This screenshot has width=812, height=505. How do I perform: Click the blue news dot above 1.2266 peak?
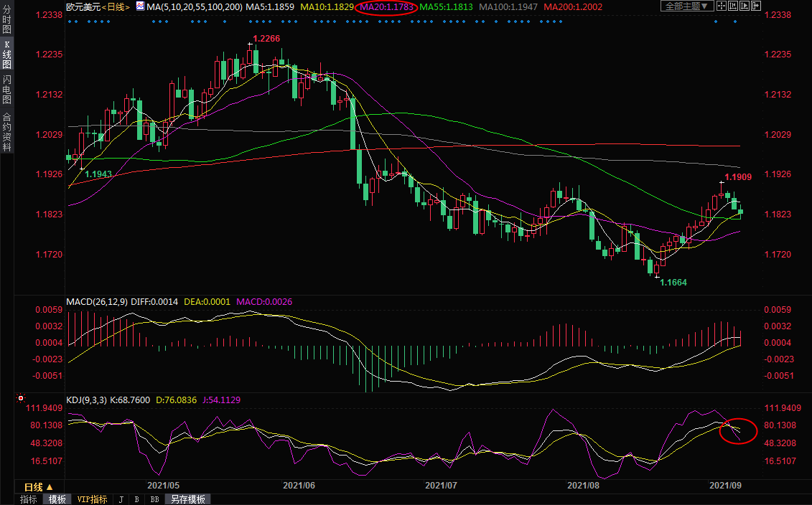[x=252, y=21]
